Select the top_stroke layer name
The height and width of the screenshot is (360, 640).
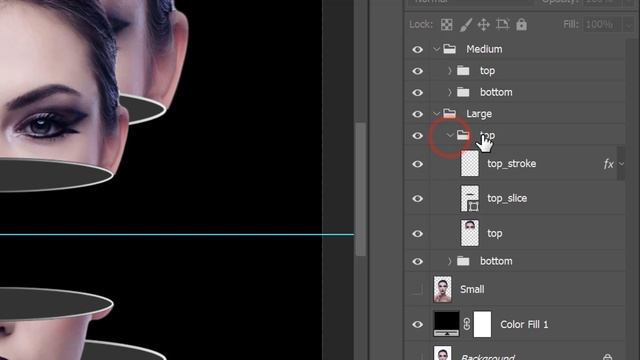tap(511, 164)
